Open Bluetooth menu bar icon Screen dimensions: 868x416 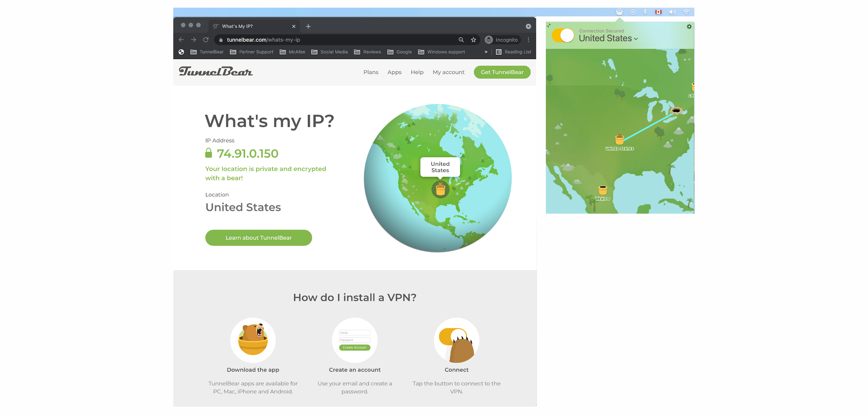pyautogui.click(x=645, y=12)
